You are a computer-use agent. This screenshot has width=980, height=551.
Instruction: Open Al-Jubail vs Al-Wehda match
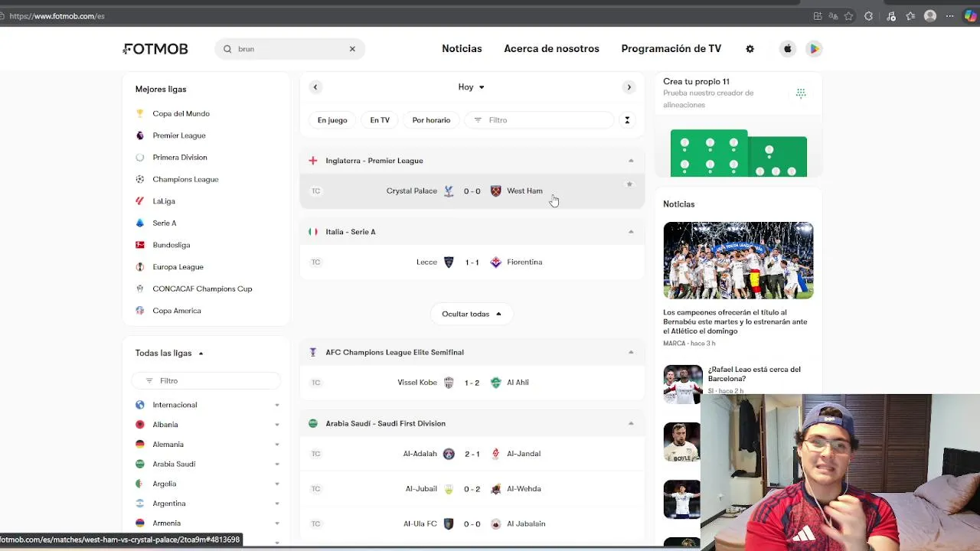point(472,489)
